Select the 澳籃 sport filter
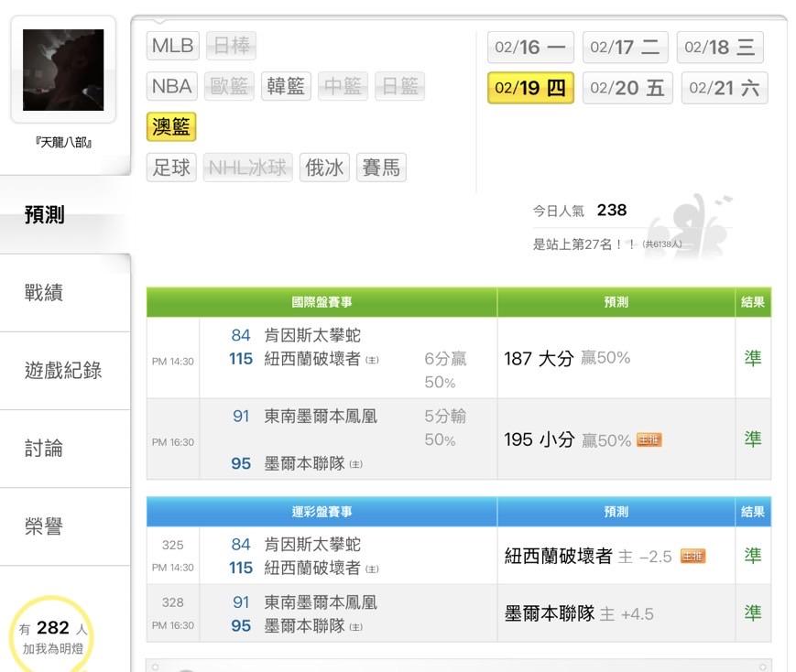 171,127
